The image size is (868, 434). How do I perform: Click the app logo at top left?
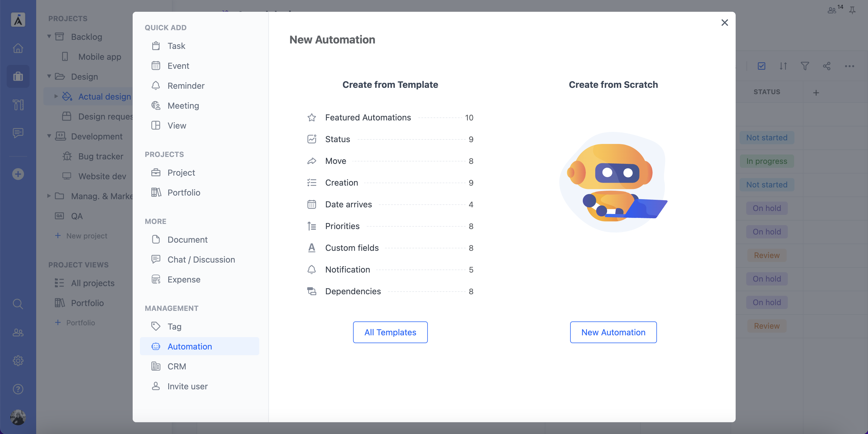click(18, 20)
